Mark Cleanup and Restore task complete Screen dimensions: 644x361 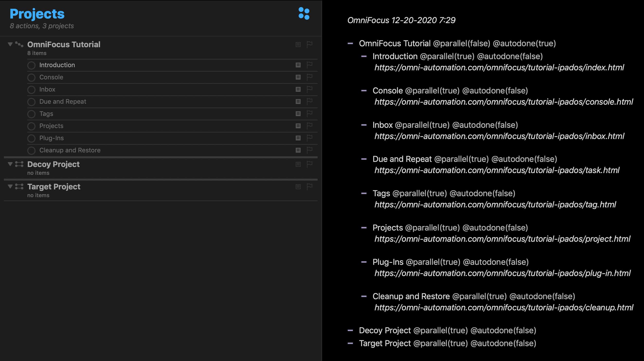pyautogui.click(x=31, y=151)
